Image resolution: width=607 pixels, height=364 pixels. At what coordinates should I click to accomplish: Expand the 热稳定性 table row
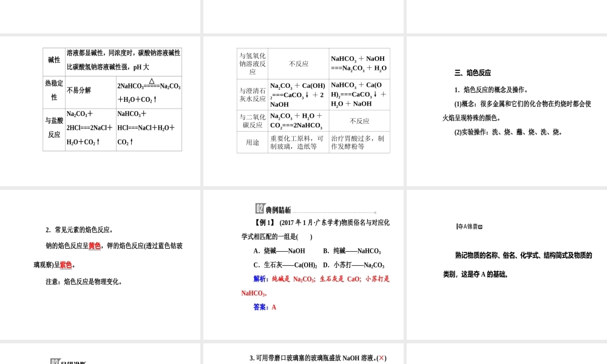tap(53, 91)
